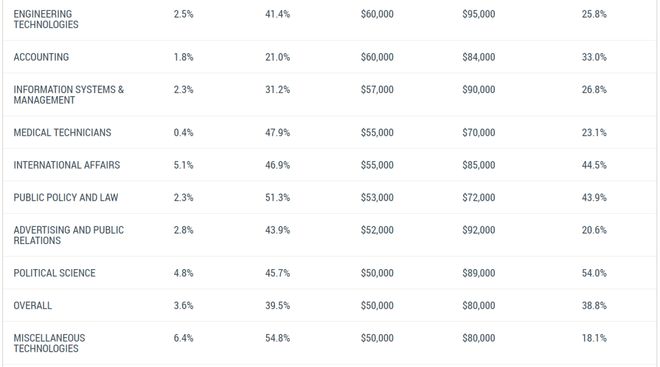The height and width of the screenshot is (367, 660).
Task: Select the International Affairs row label
Action: point(67,165)
